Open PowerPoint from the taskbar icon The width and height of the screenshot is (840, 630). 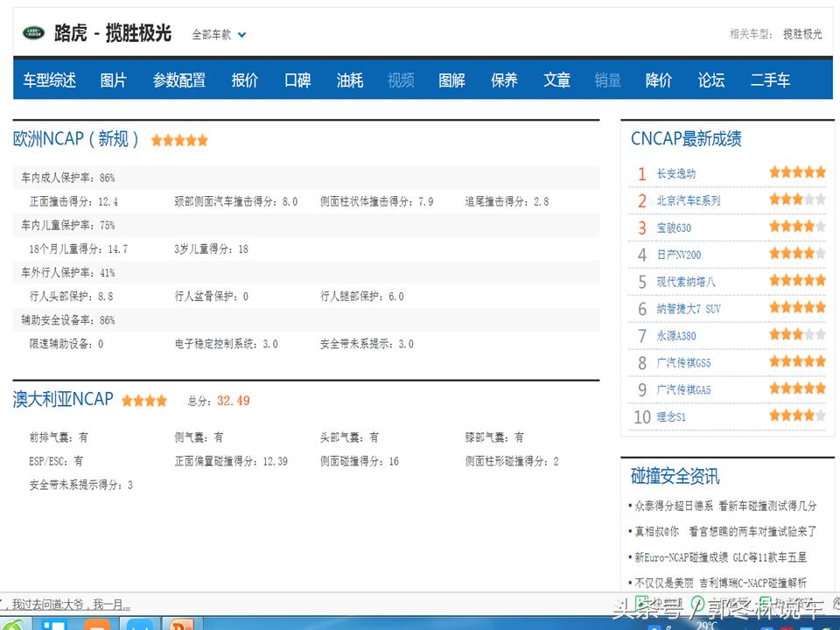coord(179,623)
